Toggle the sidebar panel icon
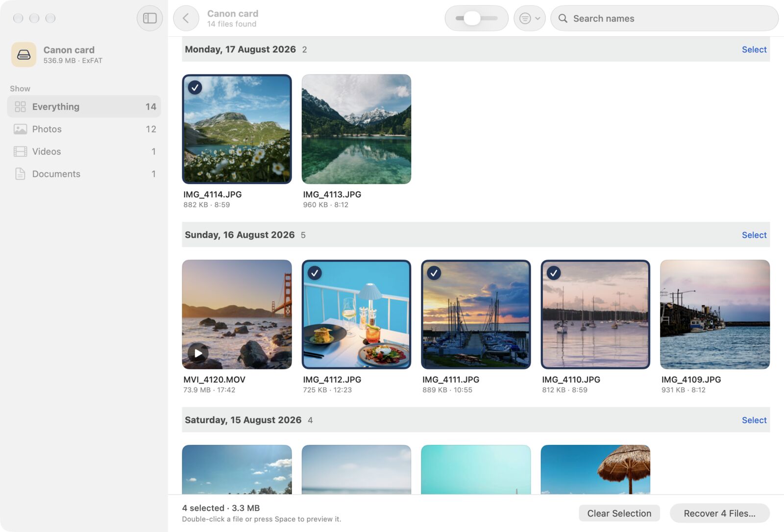 point(149,18)
